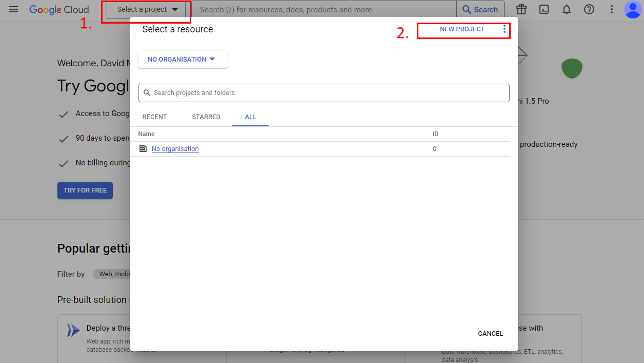Activate Cloud Shell terminal icon

(x=545, y=9)
